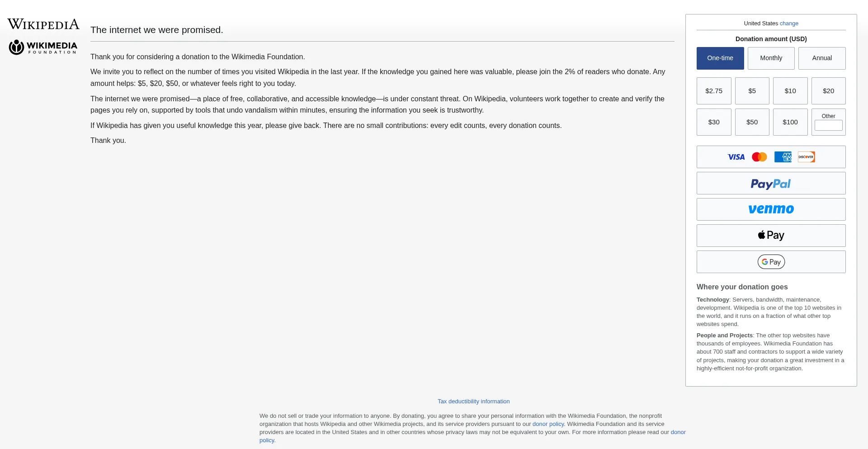Click the 'Where your donation goes' heading
The height and width of the screenshot is (449, 868).
(742, 287)
